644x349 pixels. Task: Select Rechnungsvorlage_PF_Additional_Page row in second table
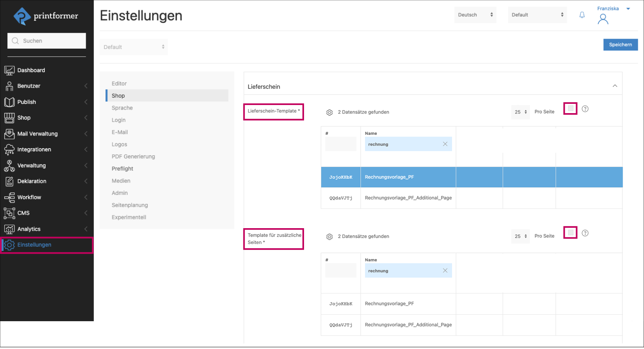tap(408, 325)
